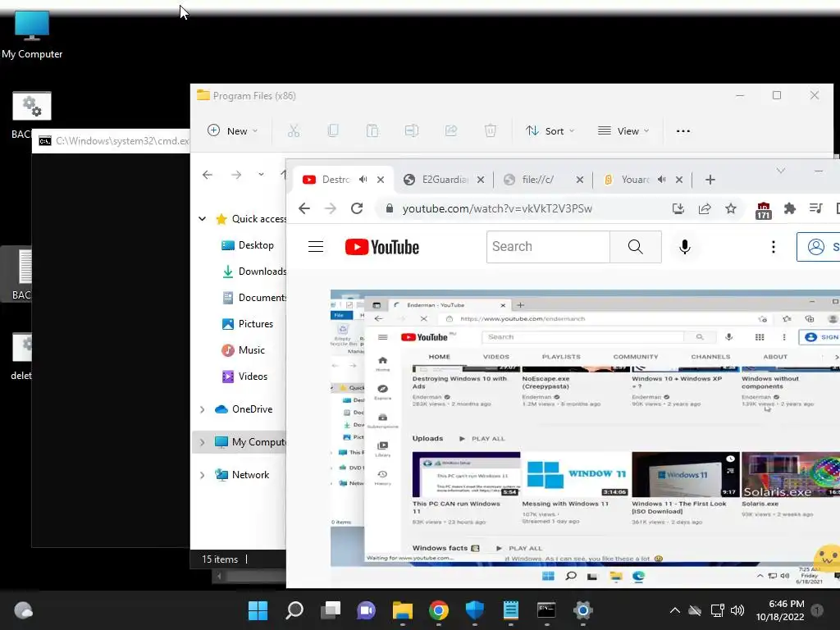
Task: Open Google Chrome from the taskbar
Action: [x=439, y=610]
